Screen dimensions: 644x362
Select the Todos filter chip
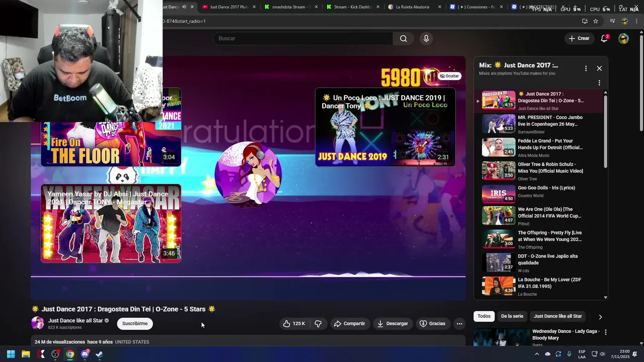point(484,316)
